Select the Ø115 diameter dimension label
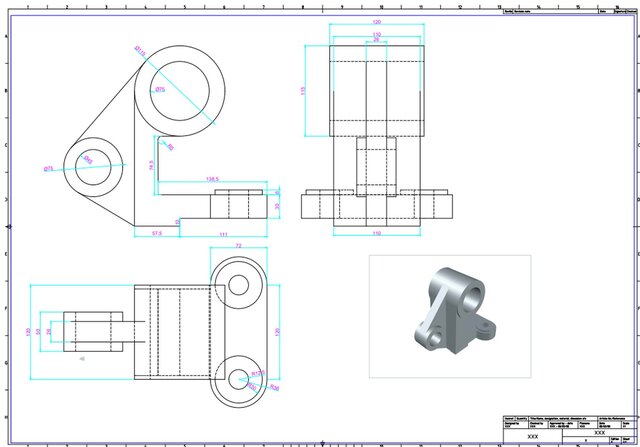This screenshot has width=640, height=447. click(140, 51)
